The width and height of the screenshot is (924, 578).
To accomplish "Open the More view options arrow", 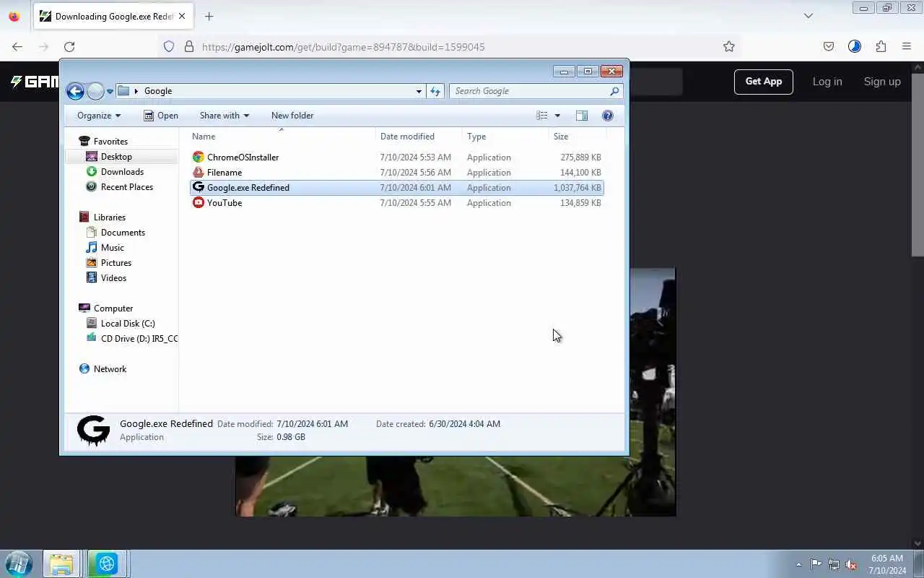I will point(557,116).
